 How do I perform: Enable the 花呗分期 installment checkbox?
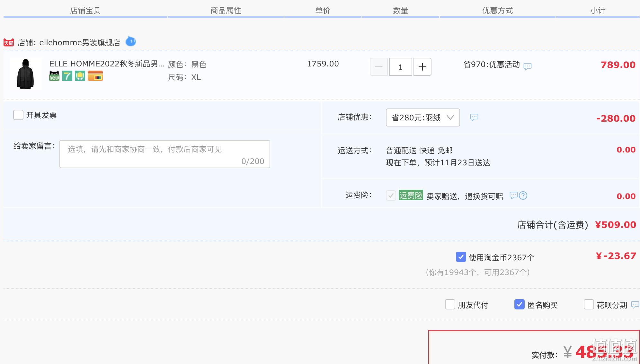589,304
